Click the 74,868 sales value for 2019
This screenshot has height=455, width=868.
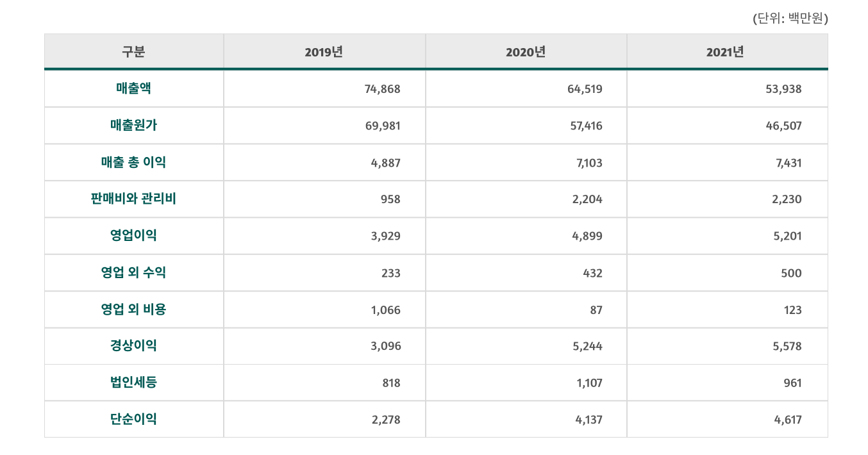tap(382, 89)
